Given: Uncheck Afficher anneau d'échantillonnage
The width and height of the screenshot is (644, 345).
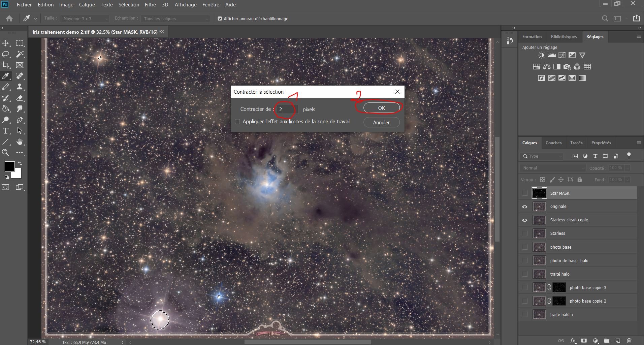Looking at the screenshot, I should (x=220, y=19).
